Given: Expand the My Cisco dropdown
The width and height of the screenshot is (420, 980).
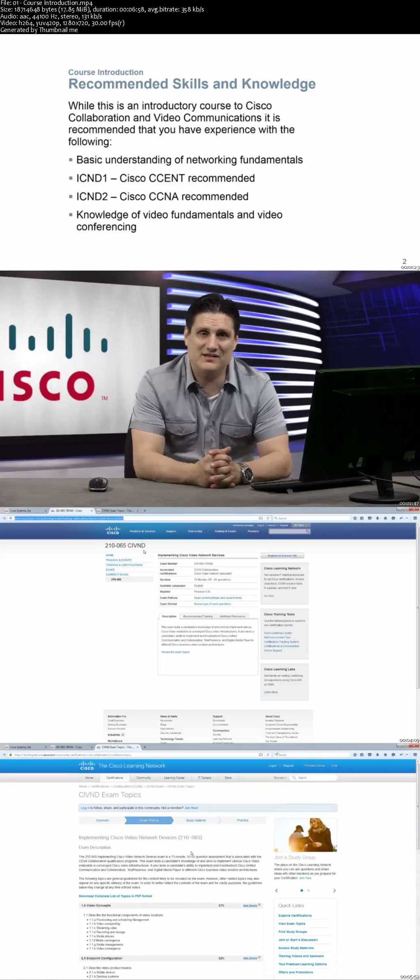Looking at the screenshot, I should (x=301, y=525).
